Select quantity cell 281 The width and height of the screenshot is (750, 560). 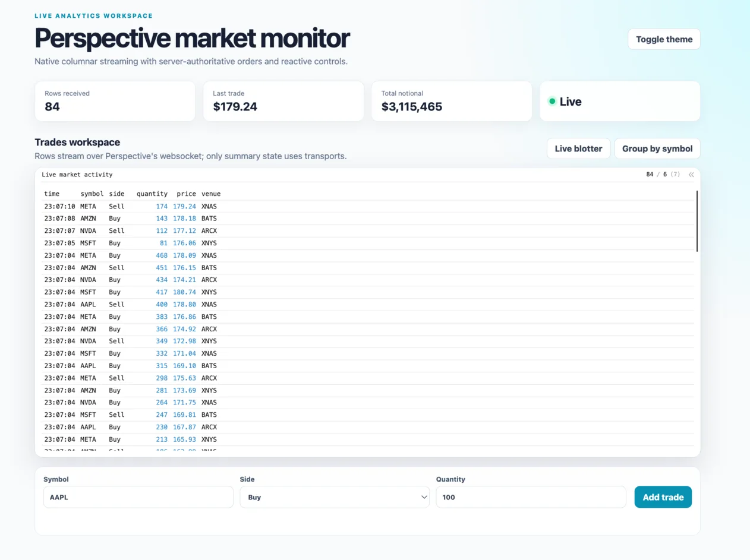coord(162,390)
